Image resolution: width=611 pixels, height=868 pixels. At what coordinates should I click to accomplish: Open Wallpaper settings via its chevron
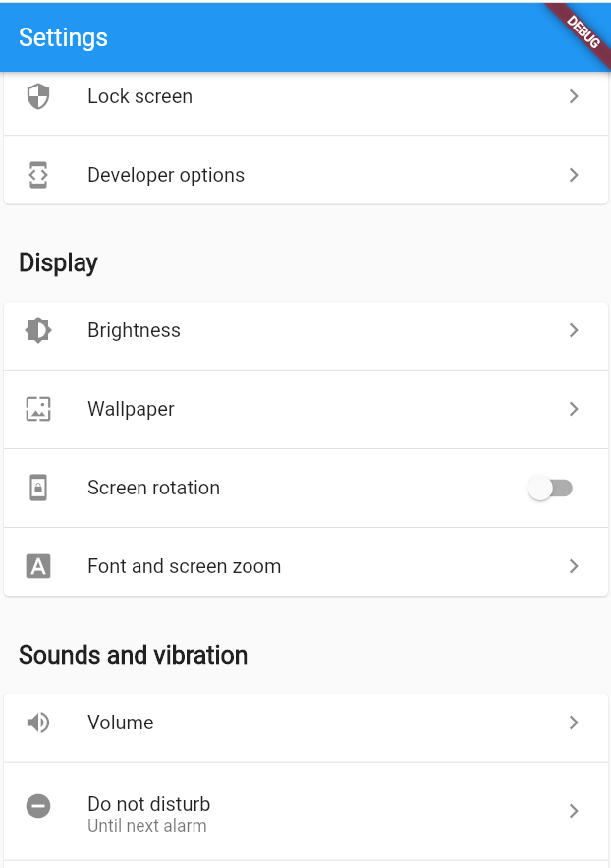click(574, 409)
